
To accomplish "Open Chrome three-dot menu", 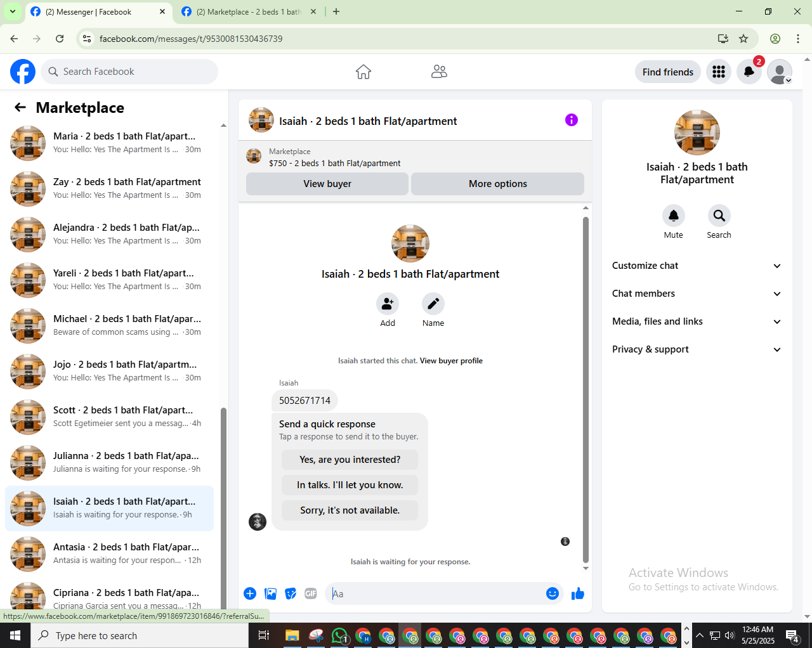I will (798, 39).
